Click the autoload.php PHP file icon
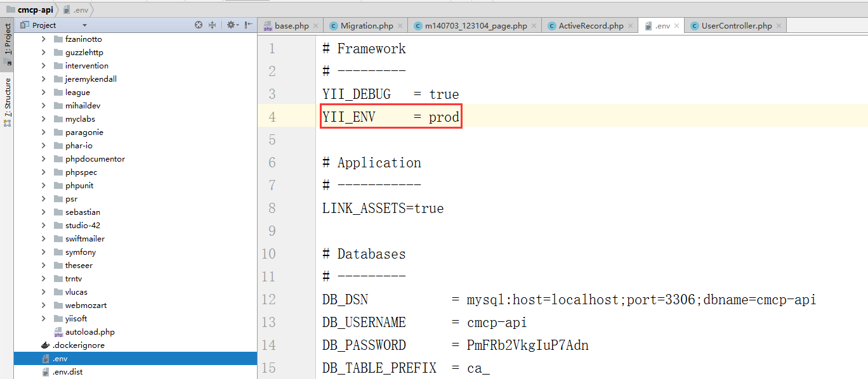 [x=58, y=332]
